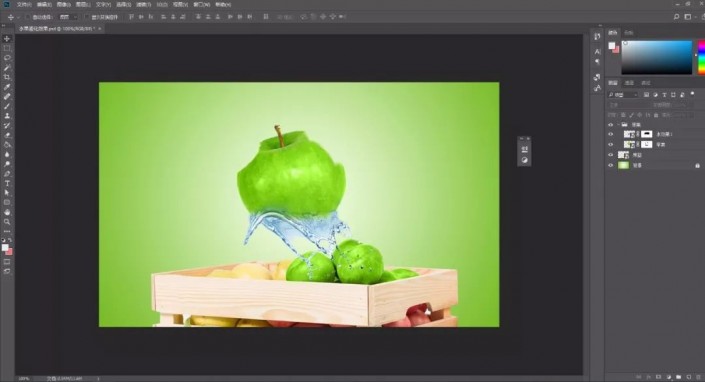
Task: Select the Crop tool
Action: 7,77
